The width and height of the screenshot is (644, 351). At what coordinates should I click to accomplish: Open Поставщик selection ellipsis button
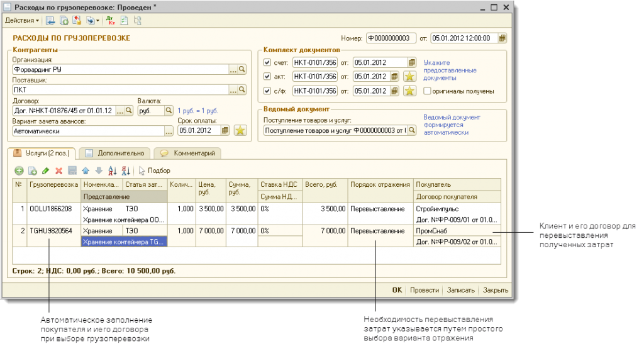click(x=233, y=89)
